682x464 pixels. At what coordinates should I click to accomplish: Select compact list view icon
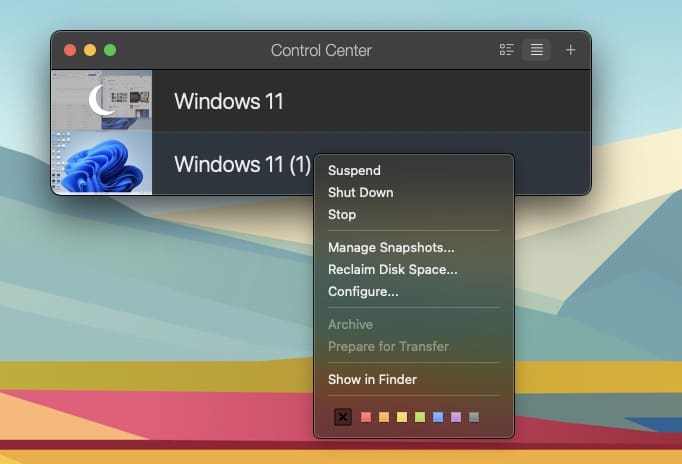click(537, 50)
